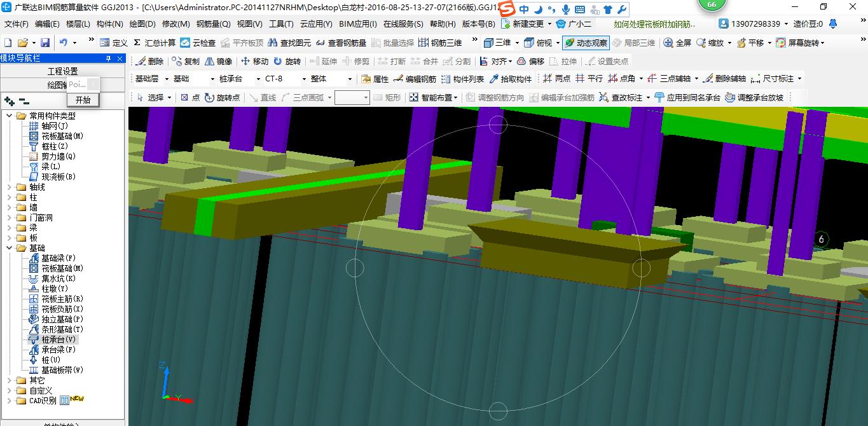
Task: Click 应用到同名承台 apply to same-name cap
Action: (687, 97)
